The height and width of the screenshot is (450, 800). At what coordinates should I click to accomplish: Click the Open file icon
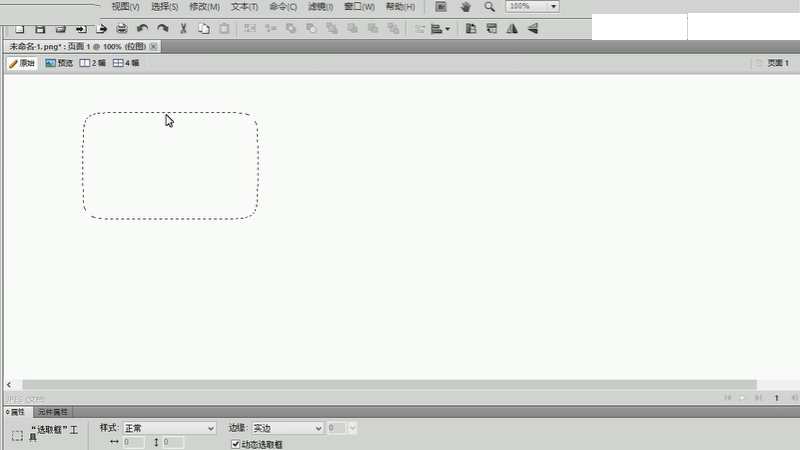[61, 29]
